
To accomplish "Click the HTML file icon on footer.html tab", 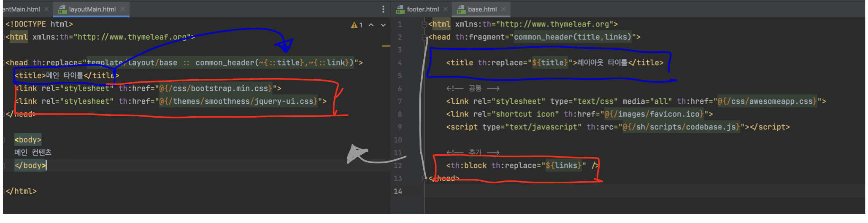I will 400,9.
